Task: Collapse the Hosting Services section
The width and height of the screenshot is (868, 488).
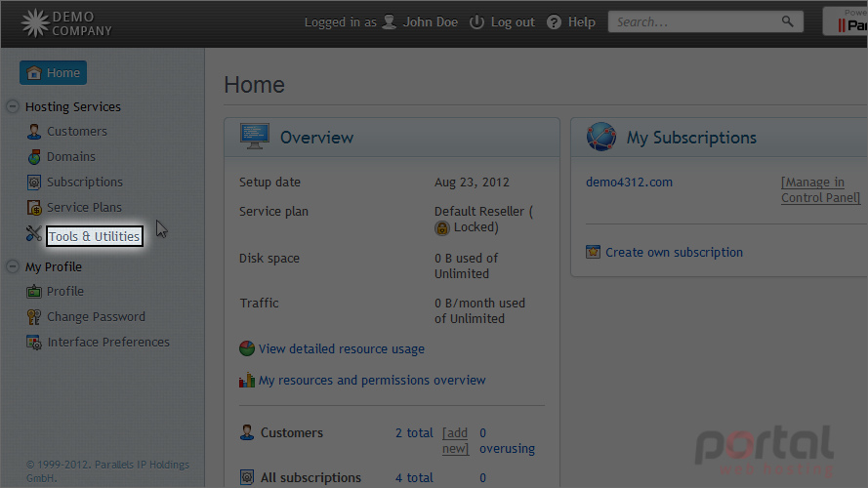Action: (12, 106)
